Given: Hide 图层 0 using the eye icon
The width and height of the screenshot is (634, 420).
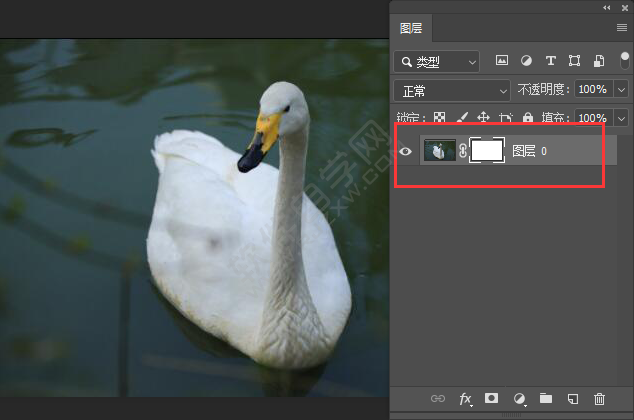Looking at the screenshot, I should click(406, 151).
